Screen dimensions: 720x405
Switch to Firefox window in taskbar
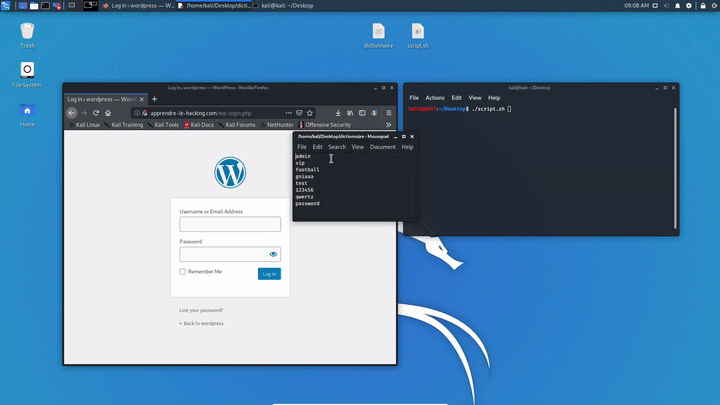[x=138, y=6]
